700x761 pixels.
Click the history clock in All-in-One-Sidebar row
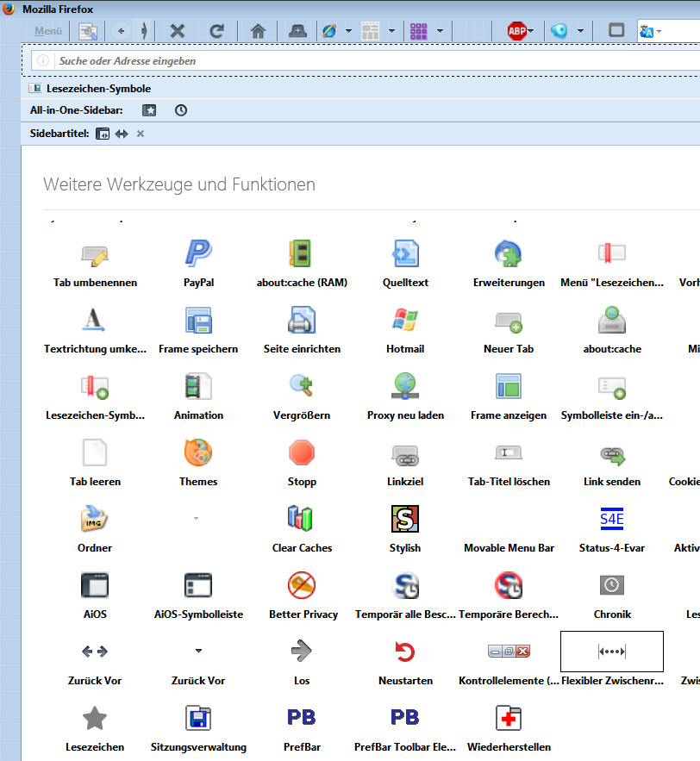point(180,110)
